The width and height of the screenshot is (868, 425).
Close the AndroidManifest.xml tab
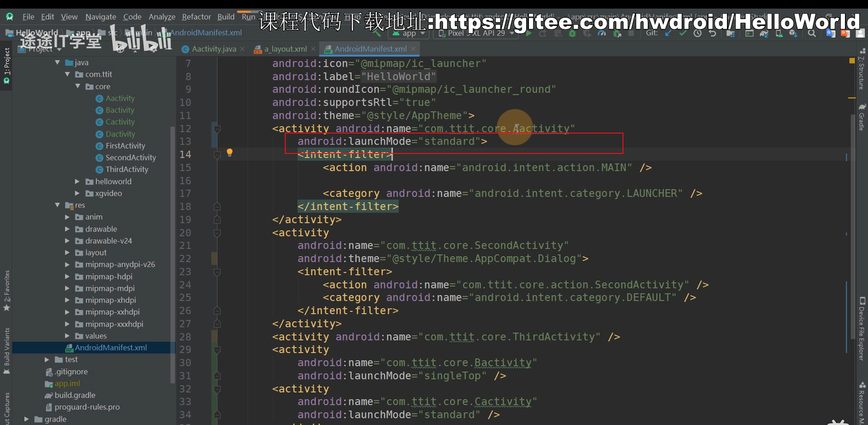point(413,49)
